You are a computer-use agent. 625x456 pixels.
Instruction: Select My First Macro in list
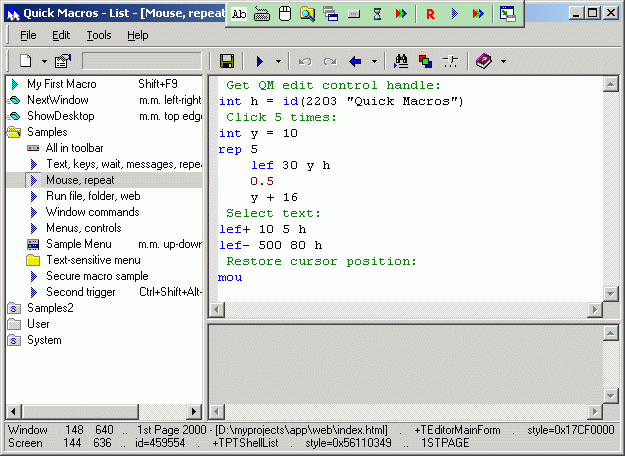(62, 84)
